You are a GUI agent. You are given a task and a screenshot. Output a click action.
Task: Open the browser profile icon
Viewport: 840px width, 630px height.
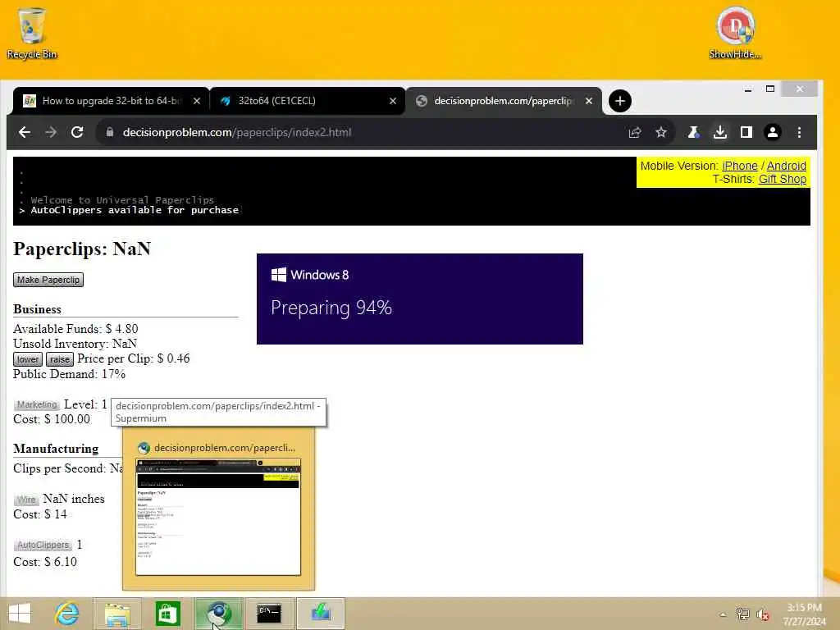point(773,132)
